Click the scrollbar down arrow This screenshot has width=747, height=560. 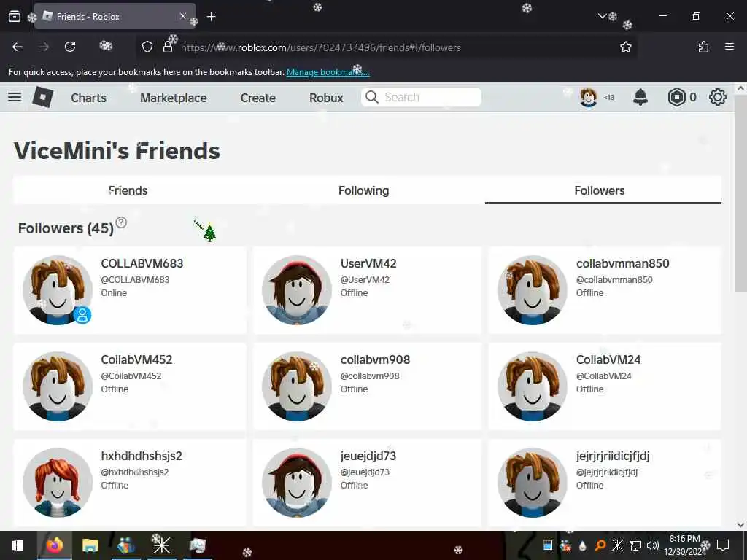pos(740,524)
